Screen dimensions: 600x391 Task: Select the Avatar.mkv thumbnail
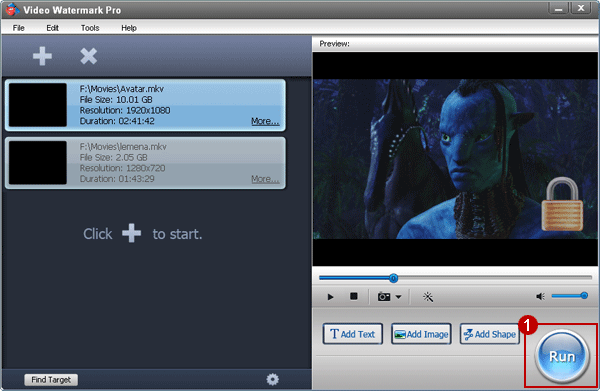(x=38, y=105)
